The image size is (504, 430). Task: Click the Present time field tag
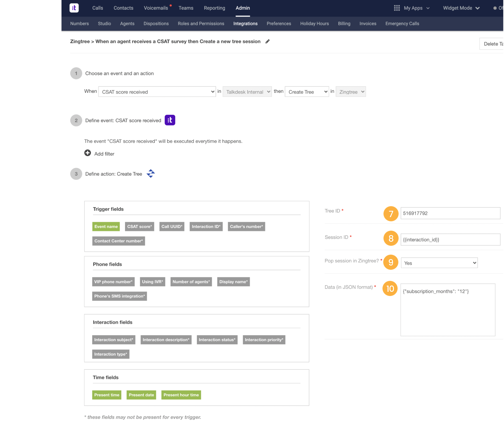point(107,395)
